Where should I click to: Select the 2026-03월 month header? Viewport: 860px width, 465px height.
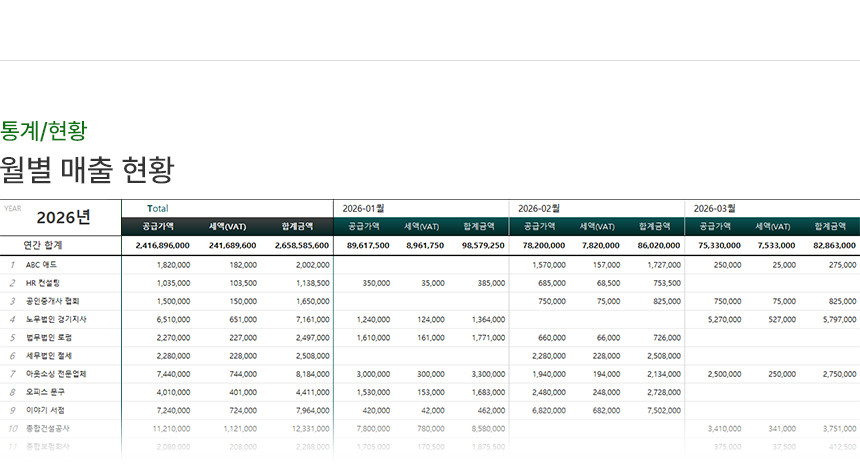(x=714, y=208)
